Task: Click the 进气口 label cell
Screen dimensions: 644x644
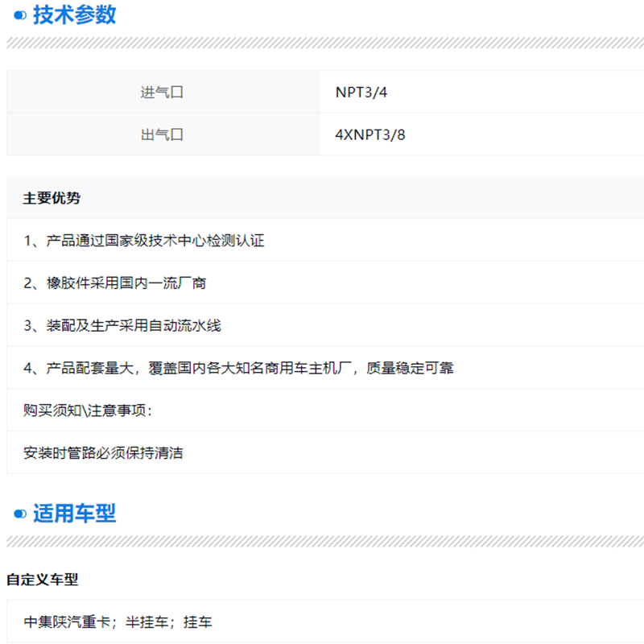Action: point(163,92)
